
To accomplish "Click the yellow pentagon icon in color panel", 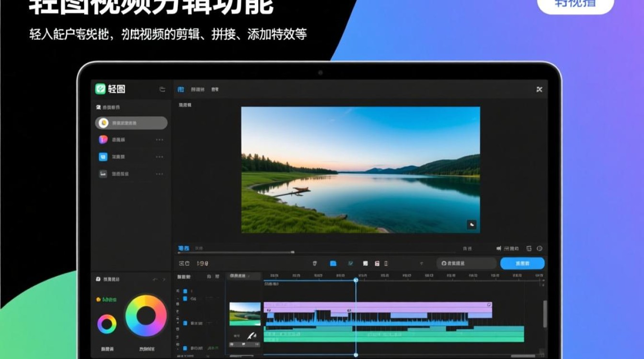I will pyautogui.click(x=98, y=300).
